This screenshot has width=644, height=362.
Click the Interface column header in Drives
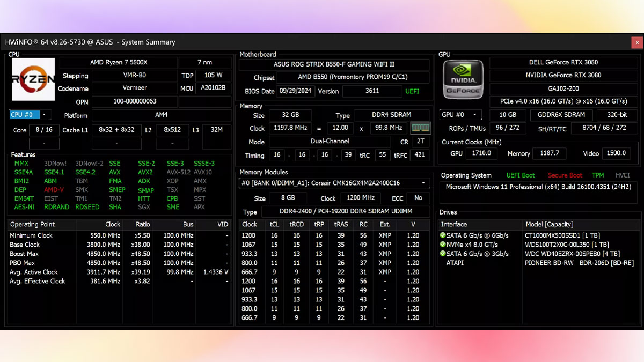pos(481,224)
